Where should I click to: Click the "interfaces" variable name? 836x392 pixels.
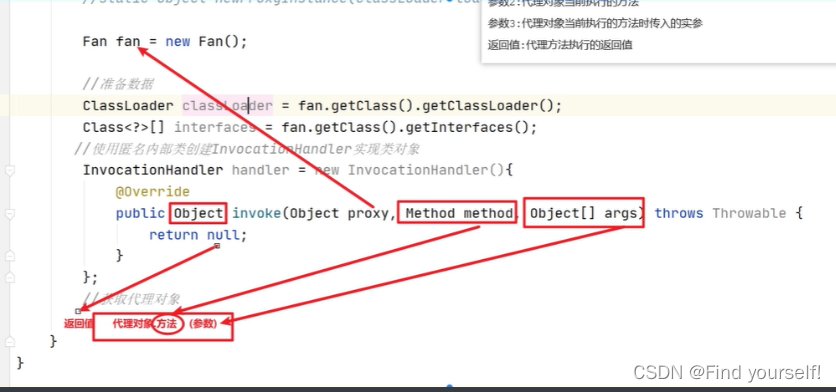215,127
